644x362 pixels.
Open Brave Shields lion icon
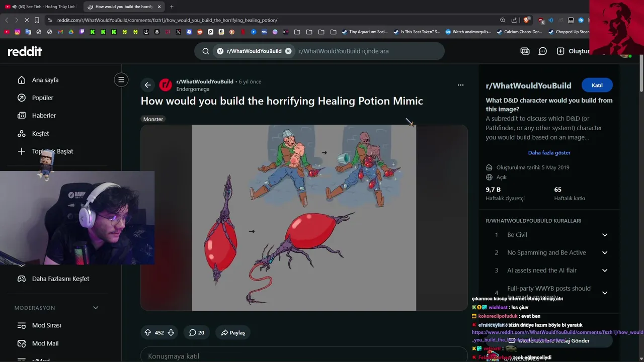(527, 20)
